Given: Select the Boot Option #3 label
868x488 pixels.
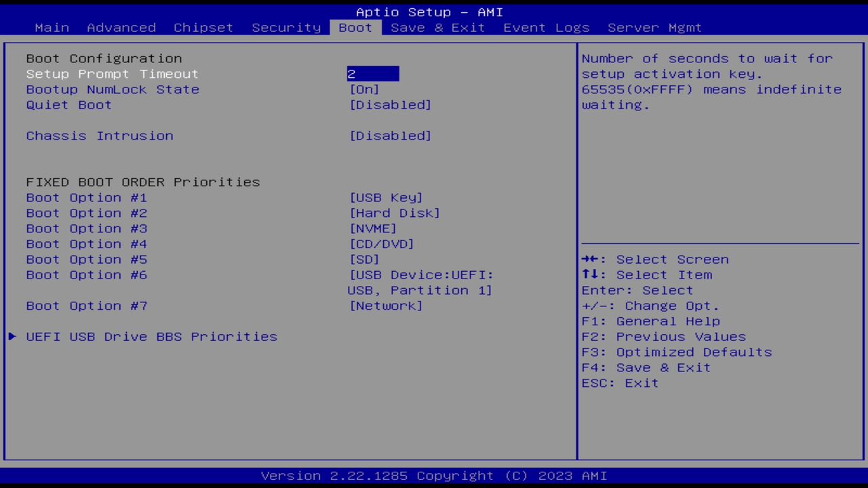Looking at the screenshot, I should tap(87, 228).
